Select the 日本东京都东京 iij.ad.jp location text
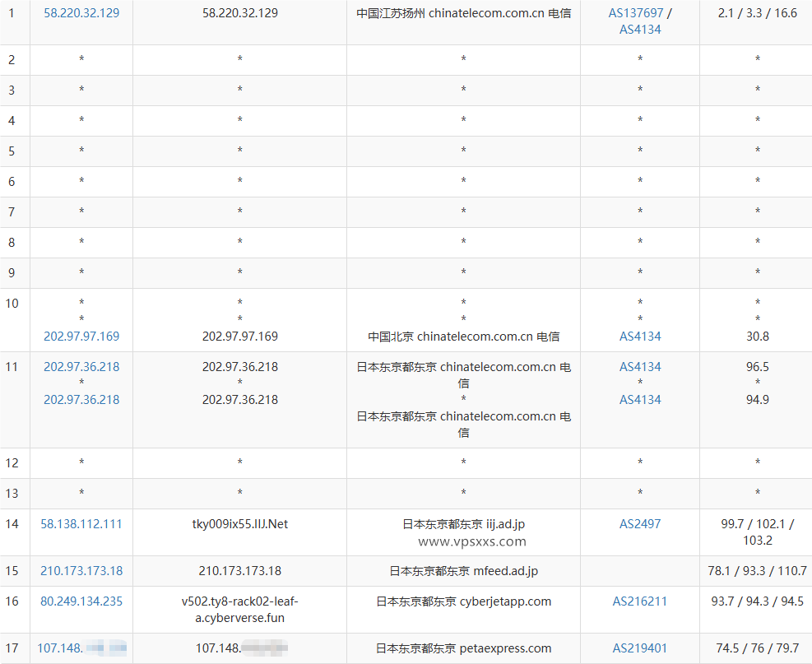The image size is (812, 664). coord(463,523)
